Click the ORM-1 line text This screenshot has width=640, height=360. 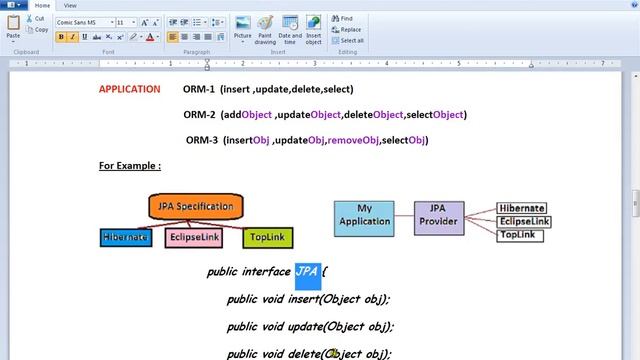click(x=268, y=89)
